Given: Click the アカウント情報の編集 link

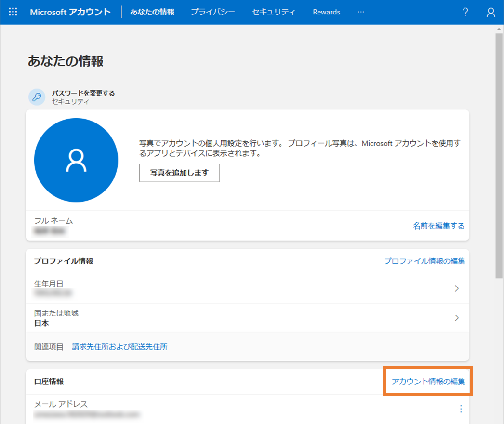Looking at the screenshot, I should 428,382.
